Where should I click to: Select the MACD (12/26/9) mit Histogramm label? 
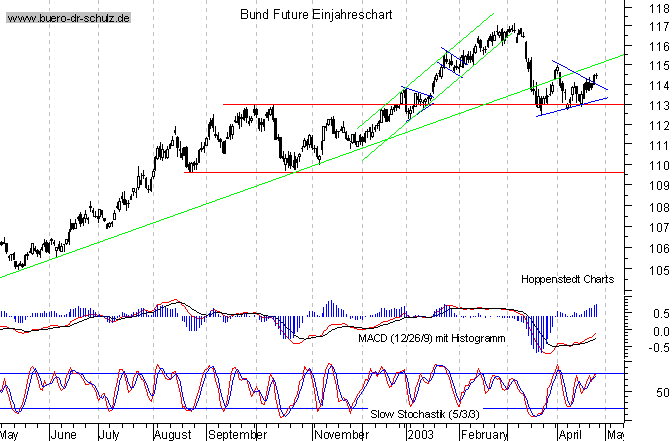tap(432, 338)
